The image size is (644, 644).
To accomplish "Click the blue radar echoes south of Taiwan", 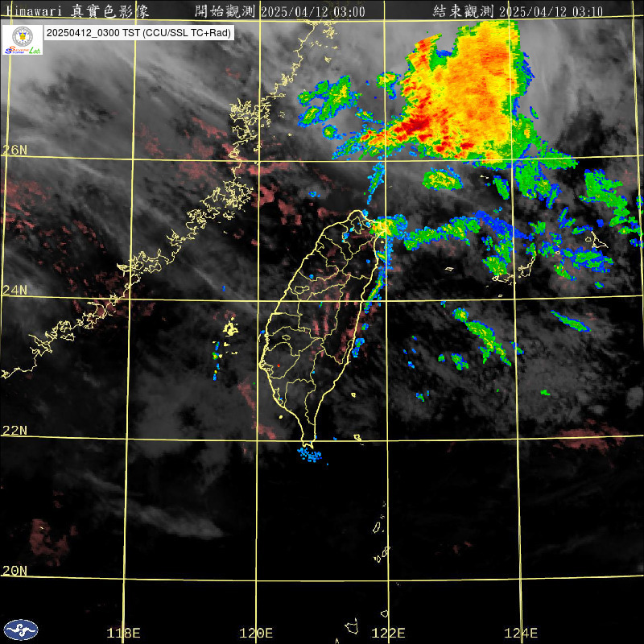I will pos(310,456).
